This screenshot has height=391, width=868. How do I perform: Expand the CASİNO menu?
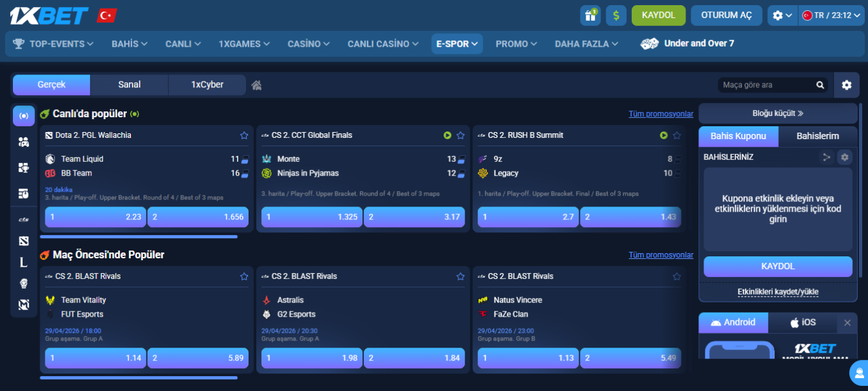tap(309, 44)
